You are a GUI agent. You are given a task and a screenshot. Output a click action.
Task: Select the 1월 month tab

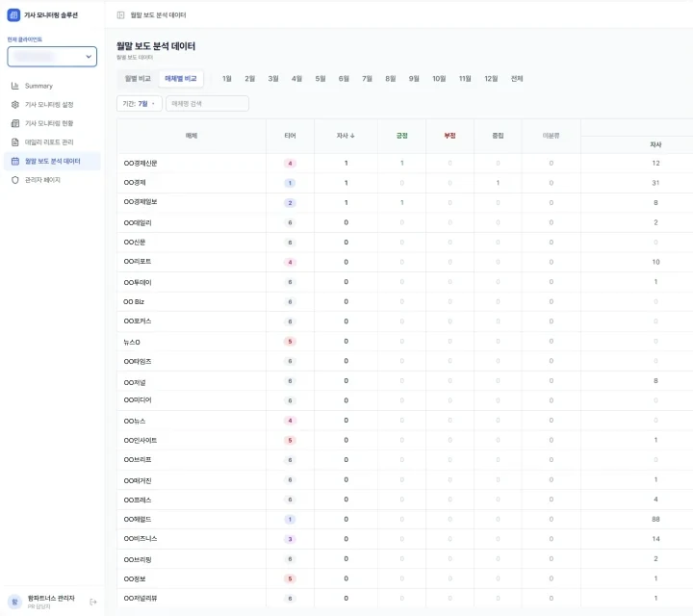[x=227, y=79]
